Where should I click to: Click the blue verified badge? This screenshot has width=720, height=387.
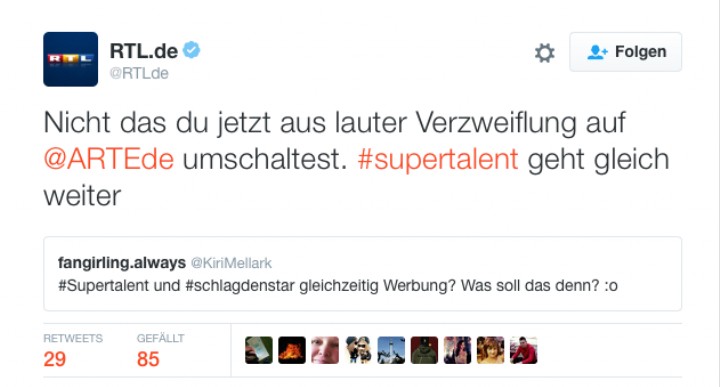(191, 50)
